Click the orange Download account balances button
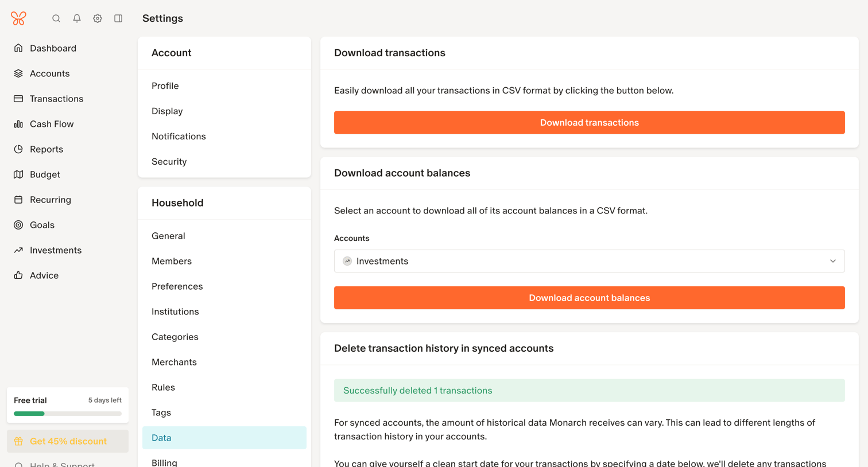 [590, 298]
